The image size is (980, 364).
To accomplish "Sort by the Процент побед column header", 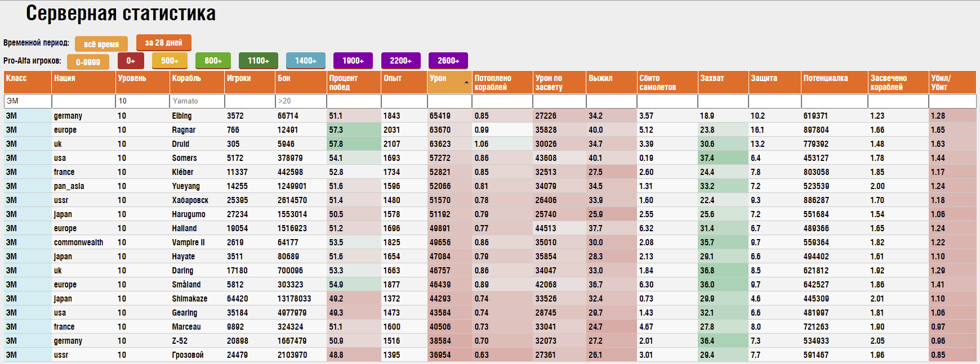I will tap(354, 82).
